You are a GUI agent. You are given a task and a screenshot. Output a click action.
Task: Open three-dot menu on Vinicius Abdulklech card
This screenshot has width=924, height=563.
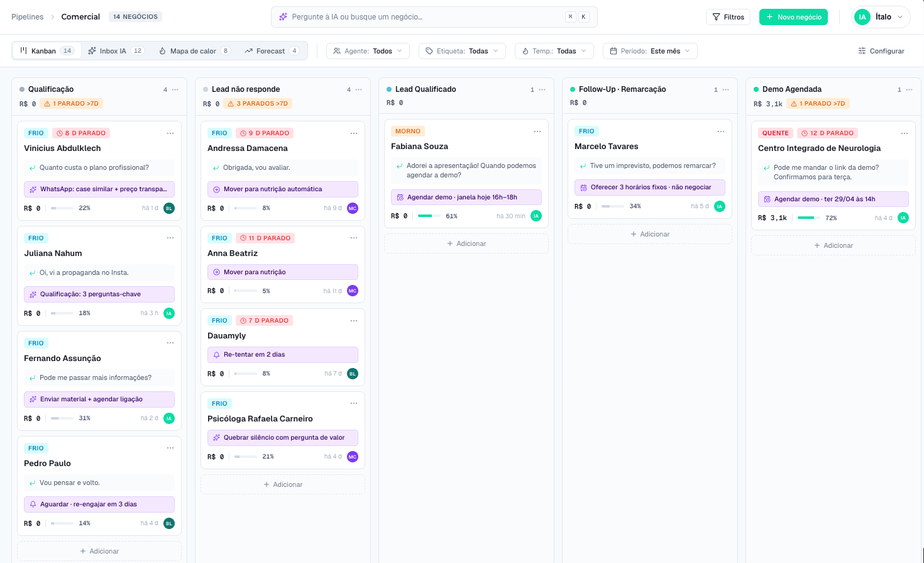pos(170,133)
